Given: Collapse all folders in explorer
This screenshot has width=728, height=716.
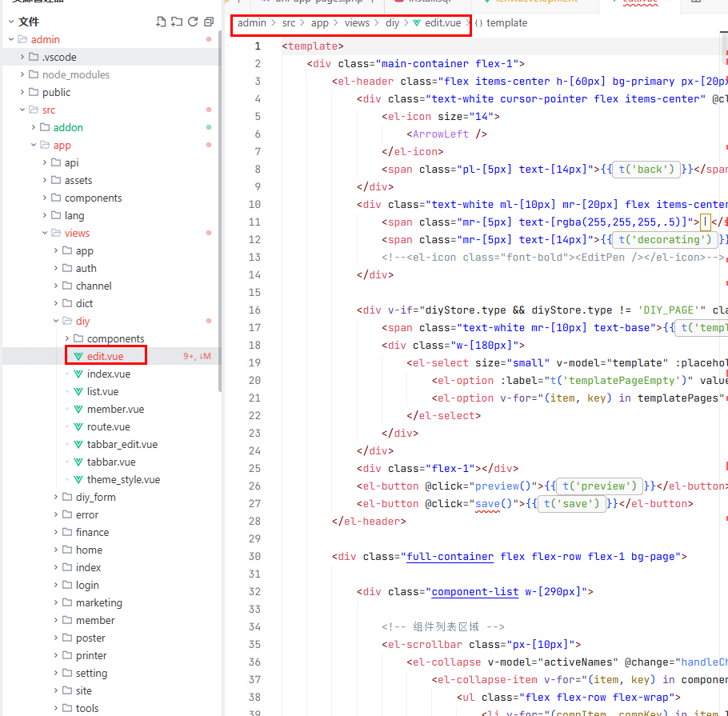Looking at the screenshot, I should (209, 22).
